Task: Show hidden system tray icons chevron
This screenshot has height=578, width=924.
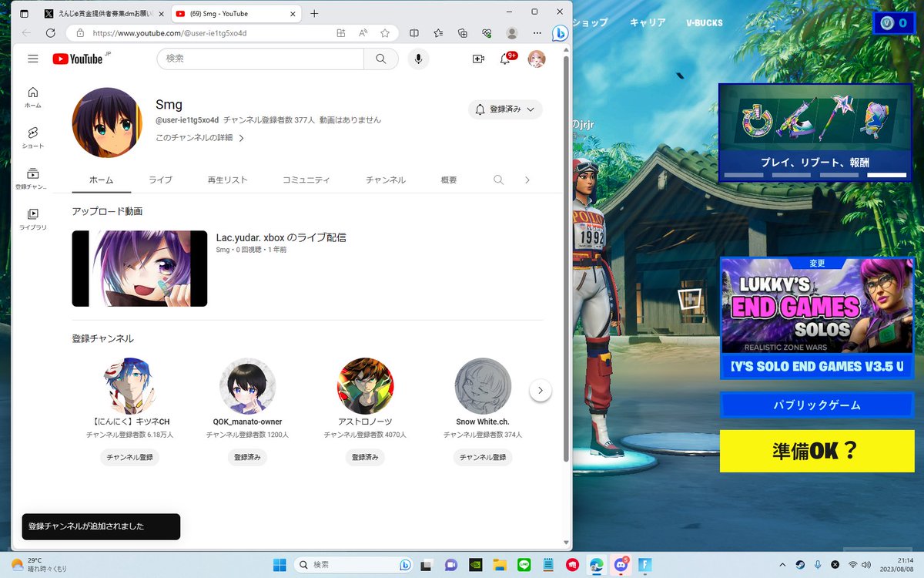Action: (783, 565)
